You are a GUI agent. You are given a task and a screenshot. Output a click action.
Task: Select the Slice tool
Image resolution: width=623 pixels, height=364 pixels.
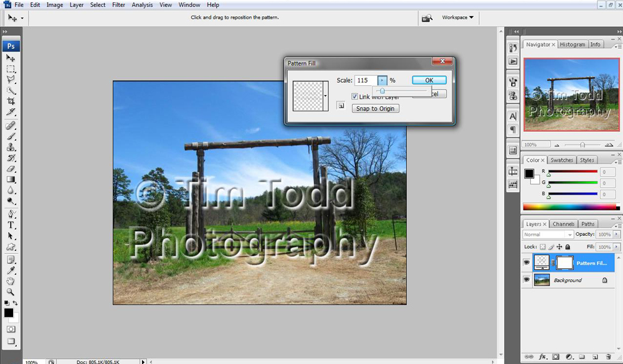coord(11,111)
